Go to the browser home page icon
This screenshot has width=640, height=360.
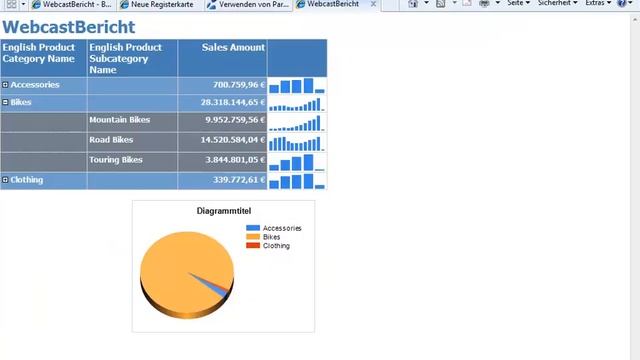point(413,4)
